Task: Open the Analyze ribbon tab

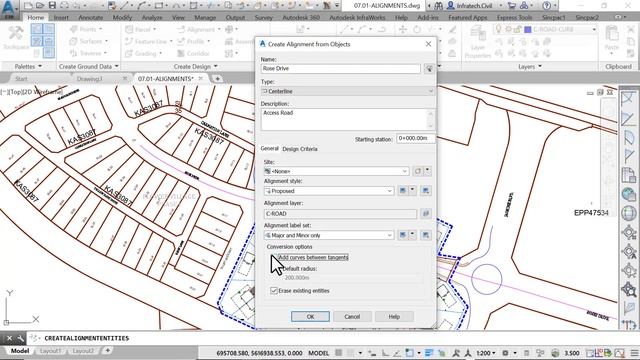Action: point(152,18)
